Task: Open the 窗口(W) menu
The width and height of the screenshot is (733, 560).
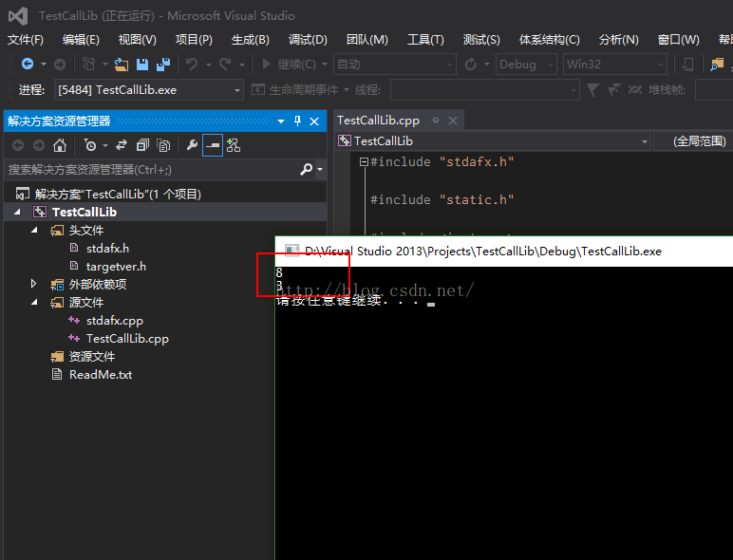Action: click(x=678, y=40)
